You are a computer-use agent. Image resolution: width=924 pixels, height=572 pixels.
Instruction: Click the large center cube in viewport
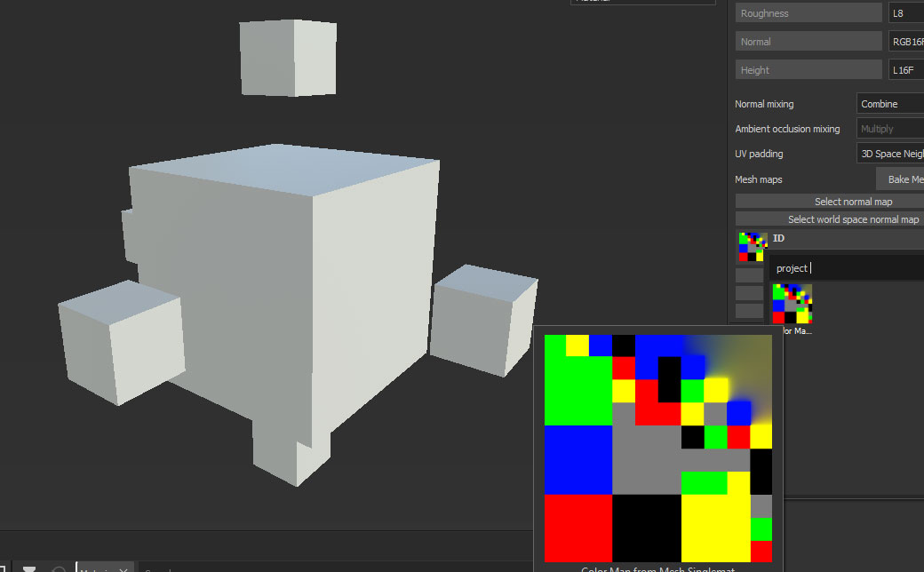click(x=283, y=295)
